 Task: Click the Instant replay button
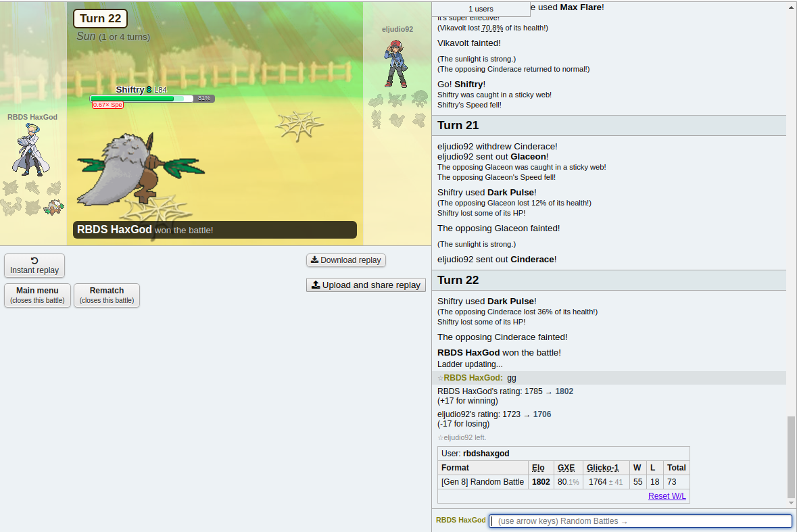click(x=34, y=265)
